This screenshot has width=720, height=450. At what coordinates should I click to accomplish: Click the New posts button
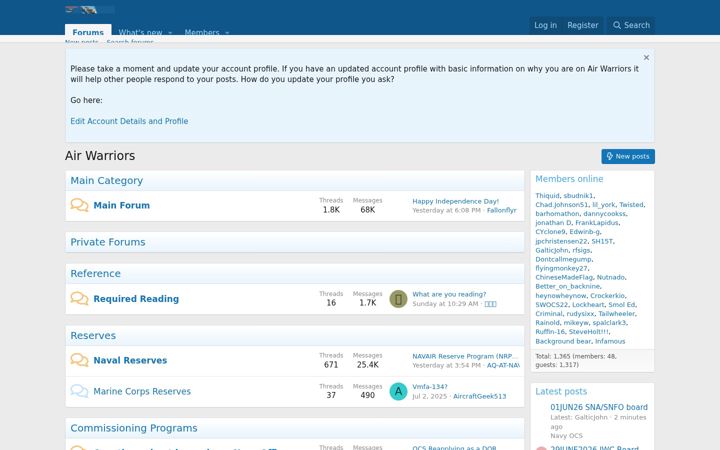tap(628, 156)
